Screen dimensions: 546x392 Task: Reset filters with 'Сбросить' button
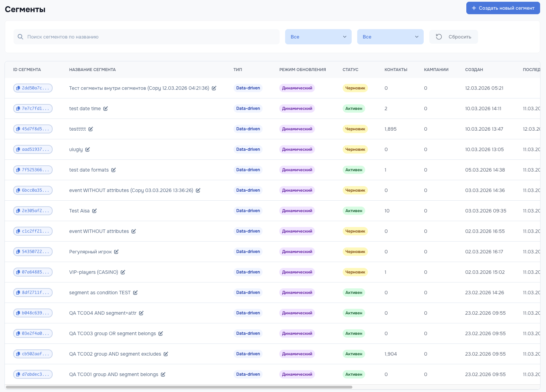(x=453, y=37)
